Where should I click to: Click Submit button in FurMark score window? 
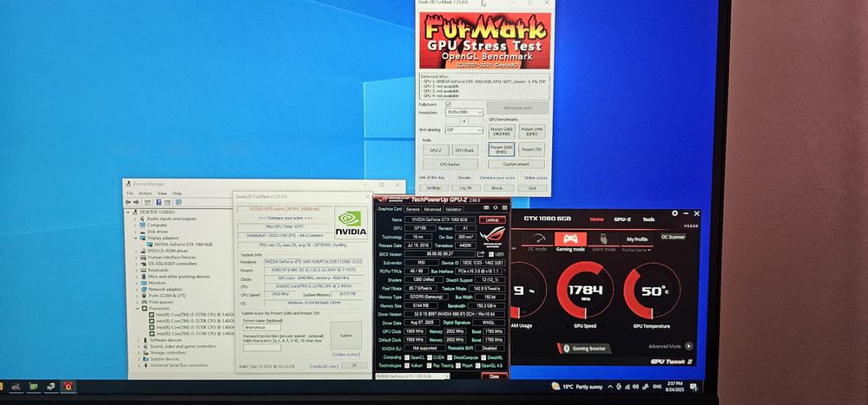[x=346, y=336]
